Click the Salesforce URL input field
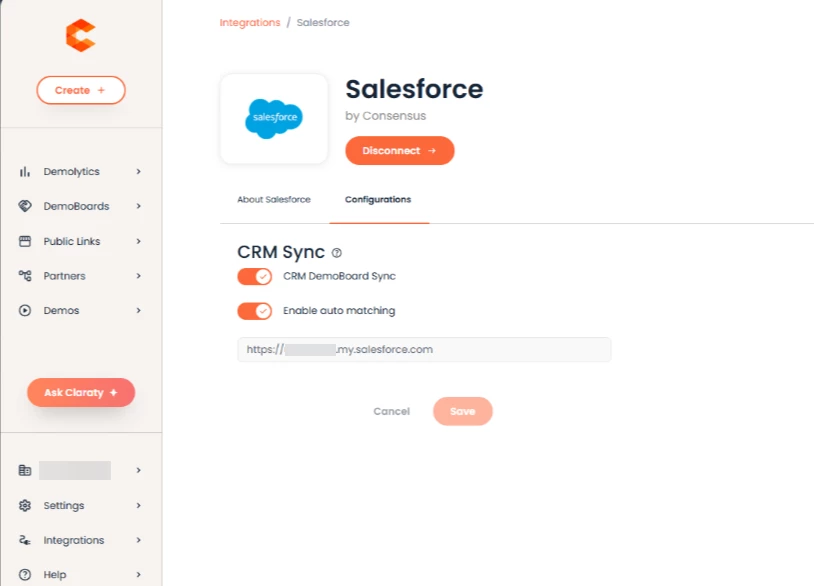This screenshot has width=814, height=586. click(x=424, y=349)
